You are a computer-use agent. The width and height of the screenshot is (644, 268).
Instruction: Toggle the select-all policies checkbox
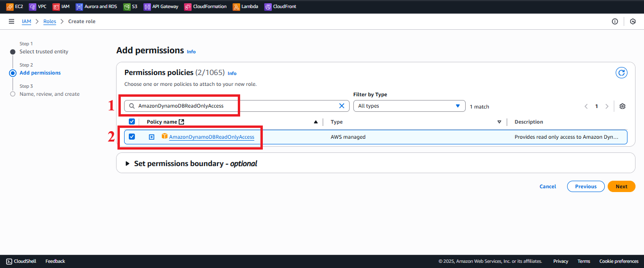(x=132, y=122)
